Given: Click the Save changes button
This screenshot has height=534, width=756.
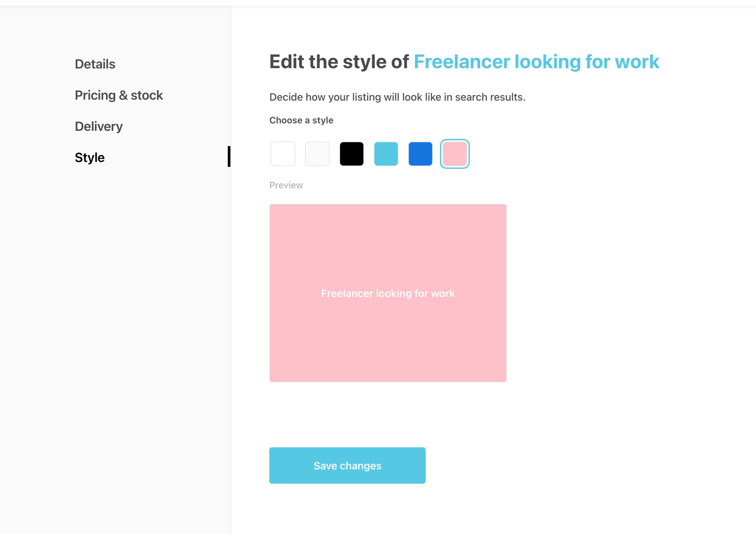Looking at the screenshot, I should [347, 465].
